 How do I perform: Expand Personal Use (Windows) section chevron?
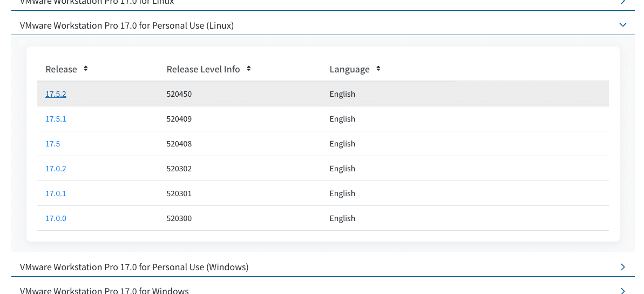pos(622,267)
